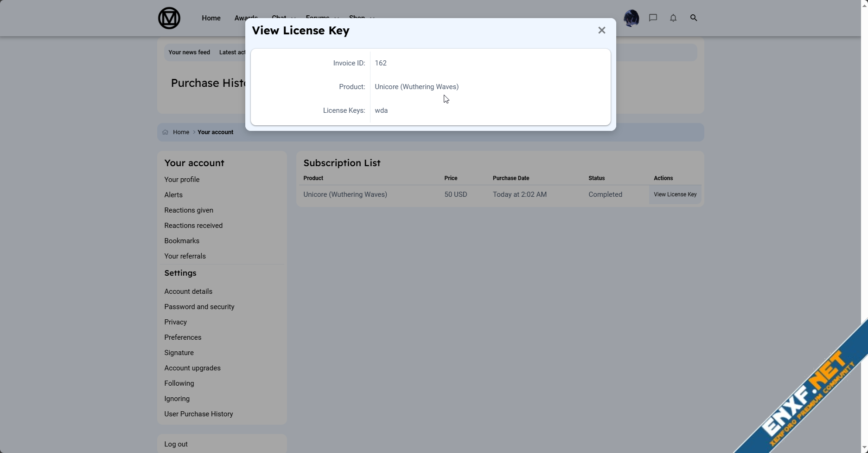Open Password and security settings
868x453 pixels.
pos(199,307)
